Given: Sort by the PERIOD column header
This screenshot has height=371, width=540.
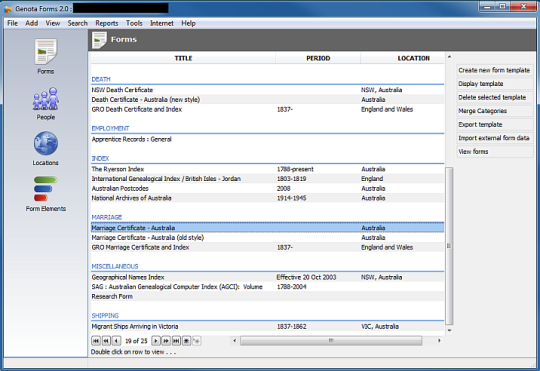Looking at the screenshot, I should [318, 58].
